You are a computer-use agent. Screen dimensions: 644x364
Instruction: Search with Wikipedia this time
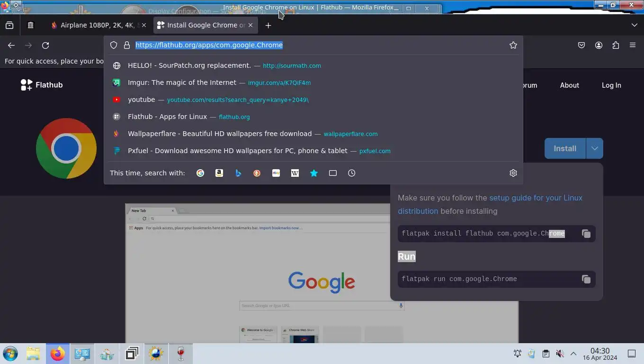click(295, 173)
